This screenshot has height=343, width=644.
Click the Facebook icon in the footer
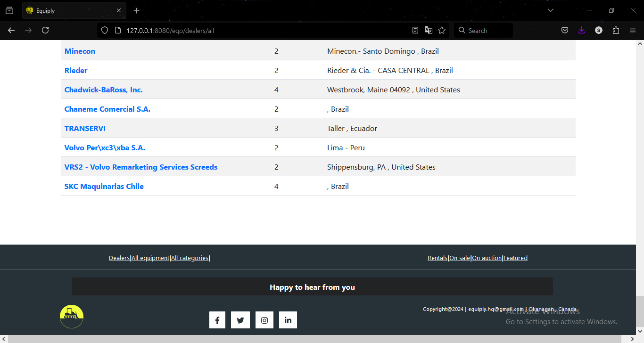[x=217, y=320]
